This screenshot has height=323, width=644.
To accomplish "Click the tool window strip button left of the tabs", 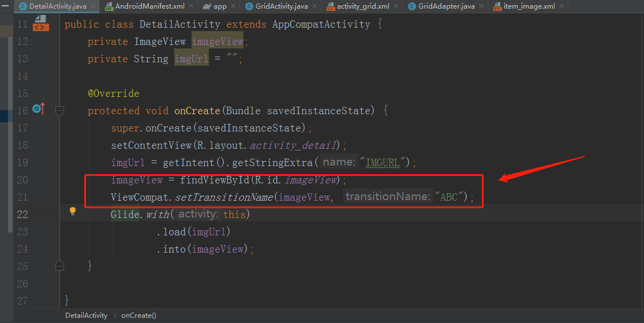I will tap(5, 6).
